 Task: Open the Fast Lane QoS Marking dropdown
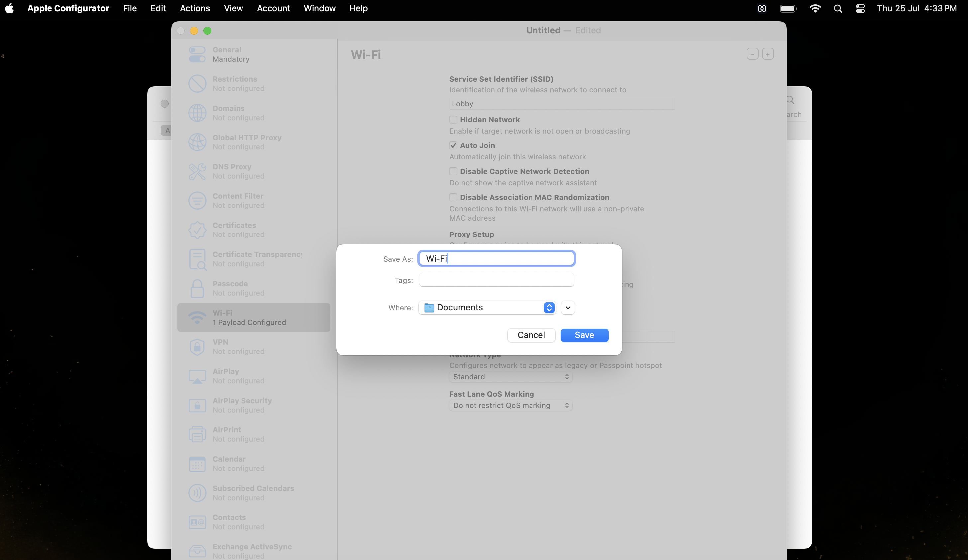click(511, 406)
